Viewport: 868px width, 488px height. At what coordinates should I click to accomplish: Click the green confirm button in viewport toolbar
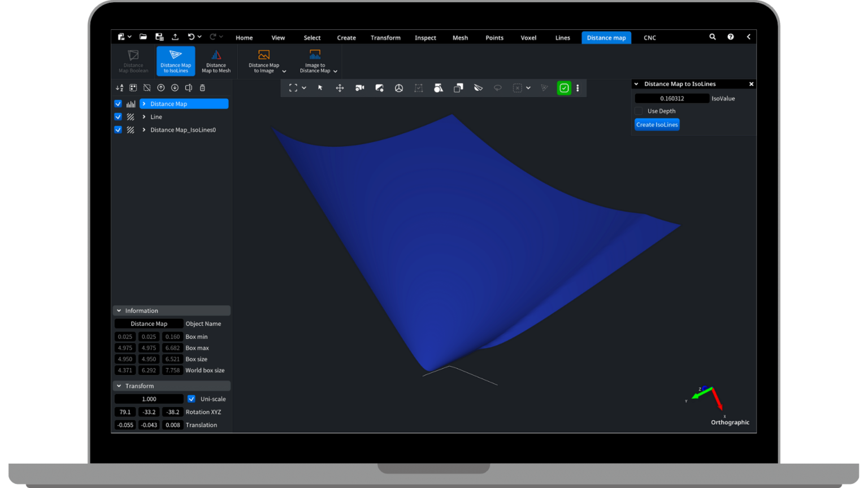[x=563, y=88]
